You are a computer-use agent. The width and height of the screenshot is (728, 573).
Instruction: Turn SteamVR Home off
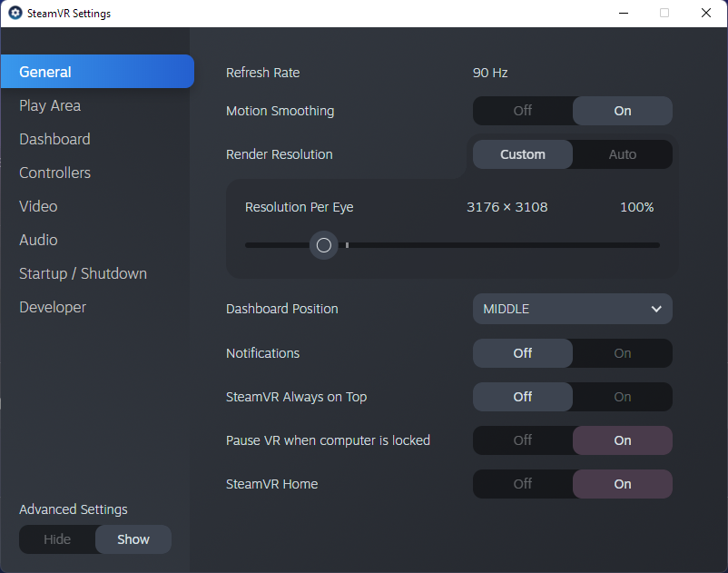tap(523, 484)
